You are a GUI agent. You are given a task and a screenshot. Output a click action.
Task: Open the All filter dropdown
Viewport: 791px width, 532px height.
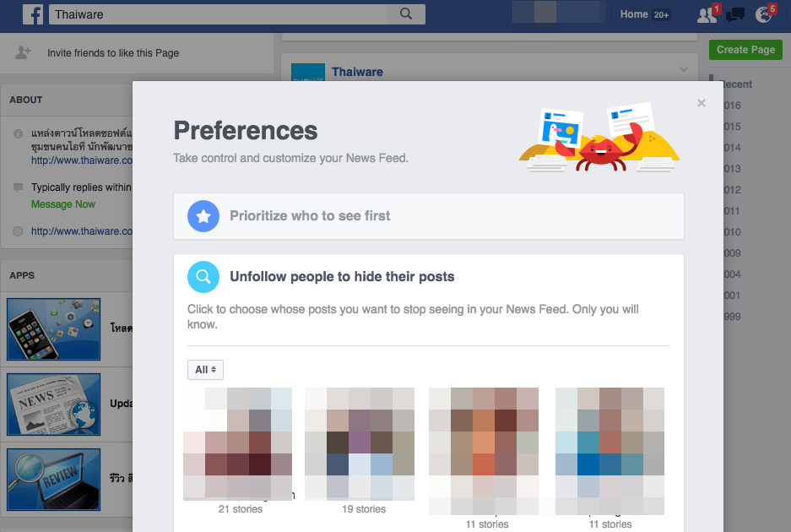point(205,370)
